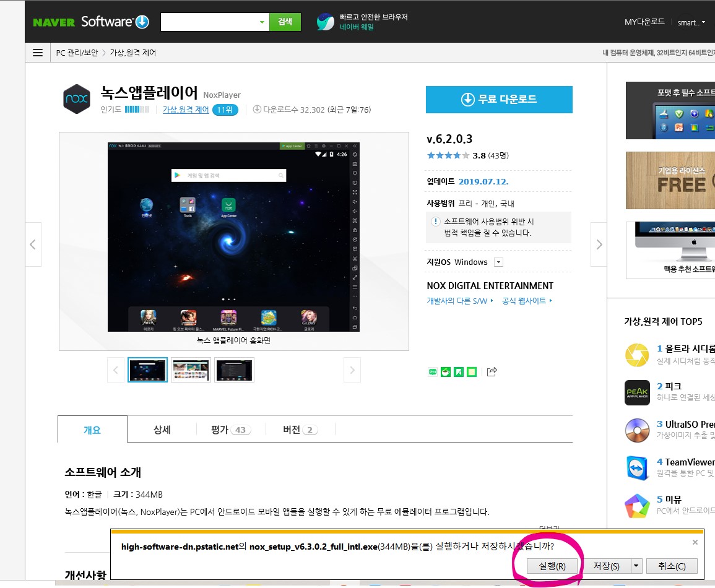715x588 pixels.
Task: Switch to the 개요 tab
Action: click(92, 430)
